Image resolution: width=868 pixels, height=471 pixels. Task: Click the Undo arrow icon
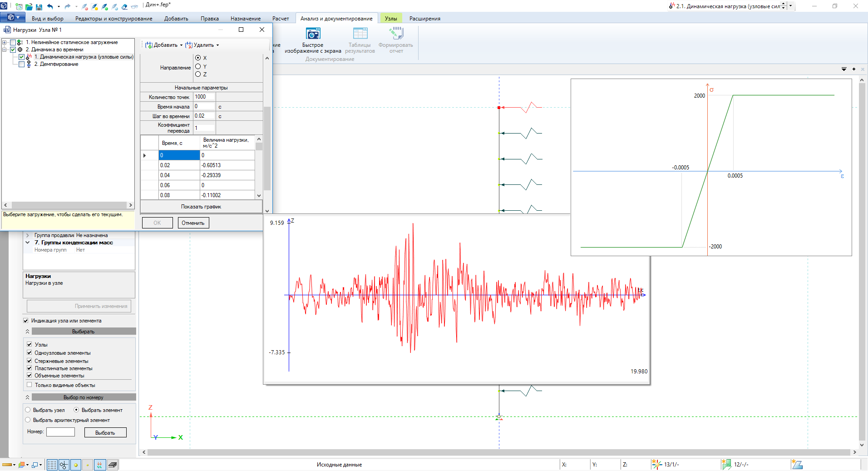(x=50, y=7)
